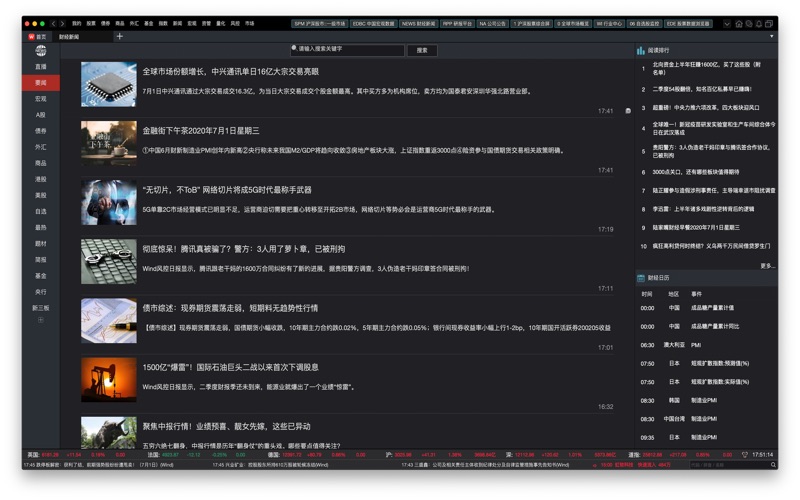The height and width of the screenshot is (500, 800).
Task: Select 港股 in the left sidebar
Action: click(41, 179)
